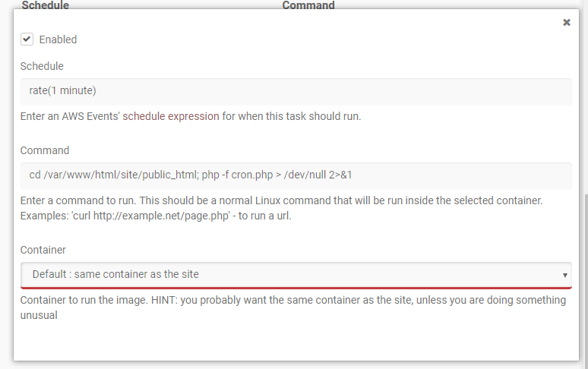Uncheck the Enabled checkbox

click(27, 39)
